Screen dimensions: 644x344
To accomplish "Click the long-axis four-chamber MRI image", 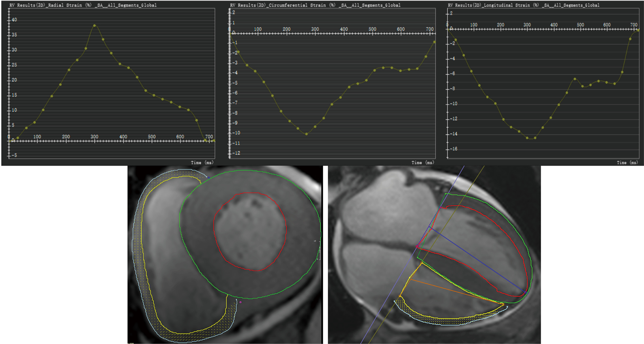I will coord(434,255).
